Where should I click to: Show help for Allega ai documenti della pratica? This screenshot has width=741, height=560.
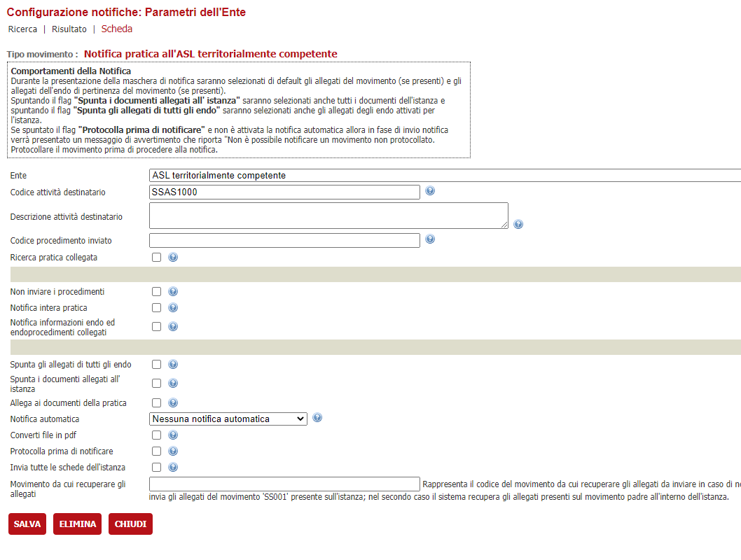pos(173,402)
